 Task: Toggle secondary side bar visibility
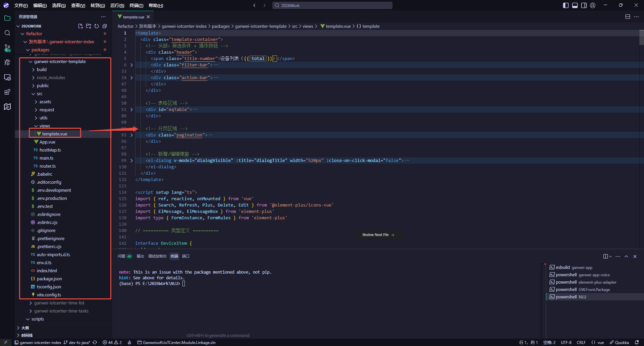584,5
